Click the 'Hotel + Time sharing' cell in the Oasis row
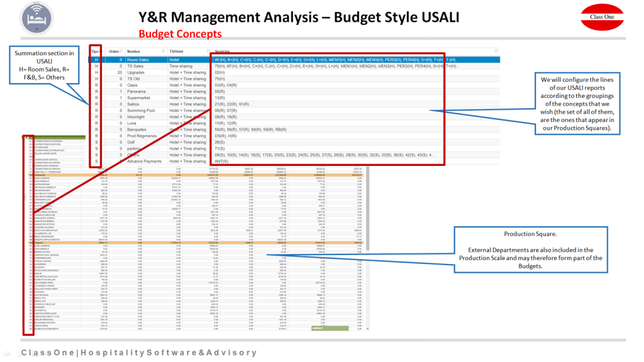The image size is (644, 362). tap(187, 85)
